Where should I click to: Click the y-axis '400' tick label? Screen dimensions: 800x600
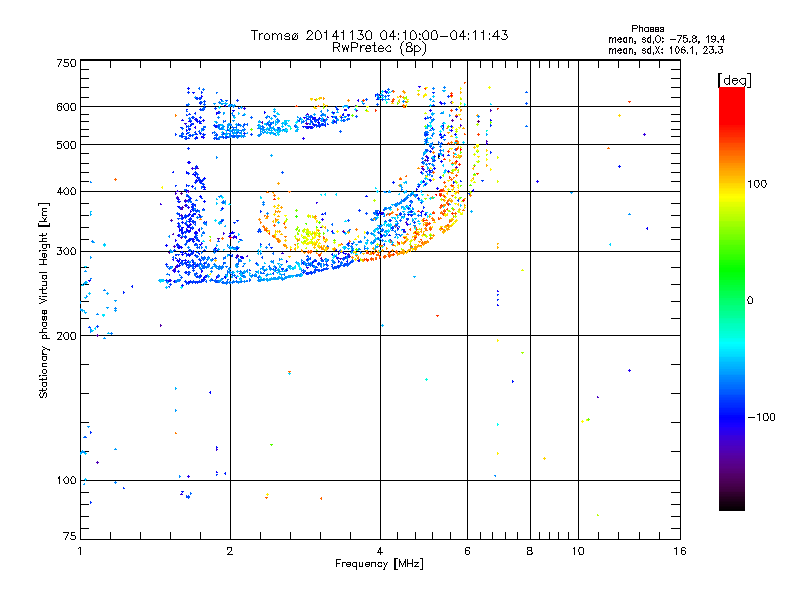point(66,191)
